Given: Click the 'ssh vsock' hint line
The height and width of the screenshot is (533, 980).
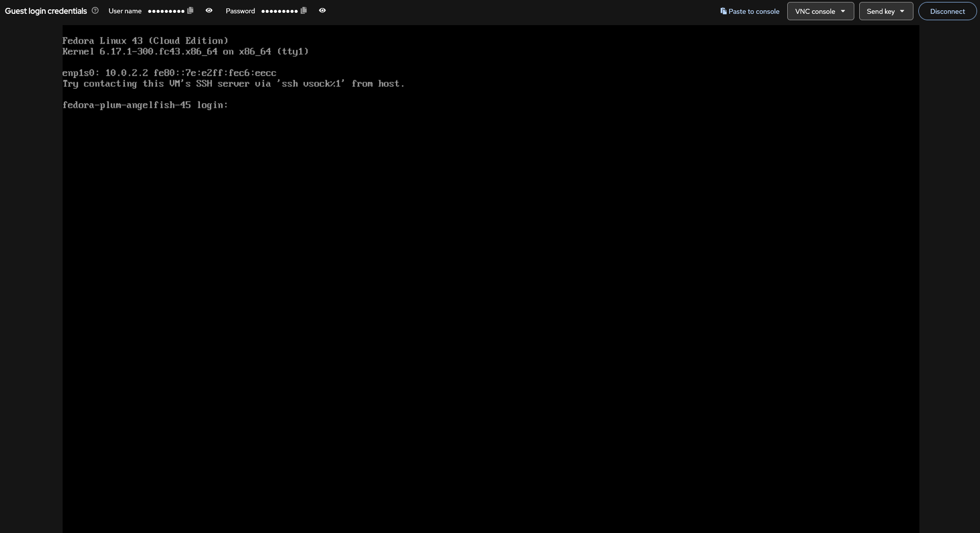Looking at the screenshot, I should tap(234, 84).
